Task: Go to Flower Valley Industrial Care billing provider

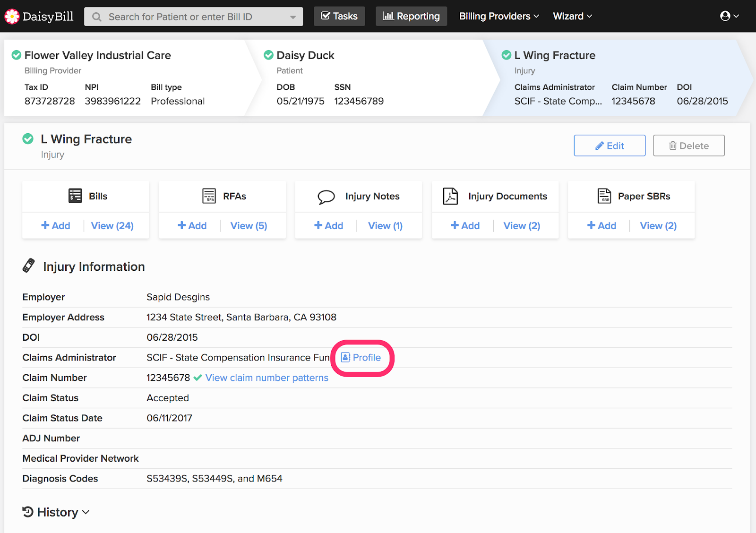Action: (98, 55)
